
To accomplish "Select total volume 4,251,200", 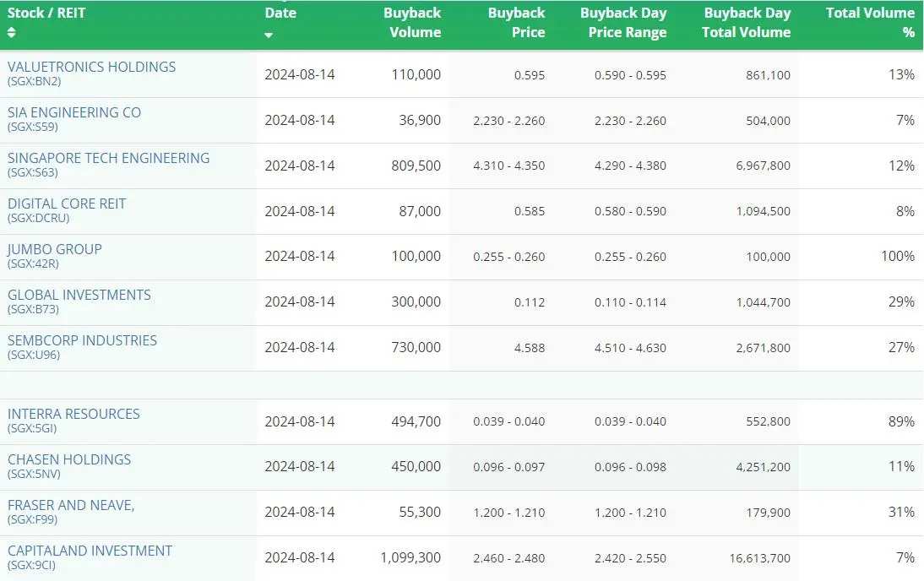I will 764,467.
